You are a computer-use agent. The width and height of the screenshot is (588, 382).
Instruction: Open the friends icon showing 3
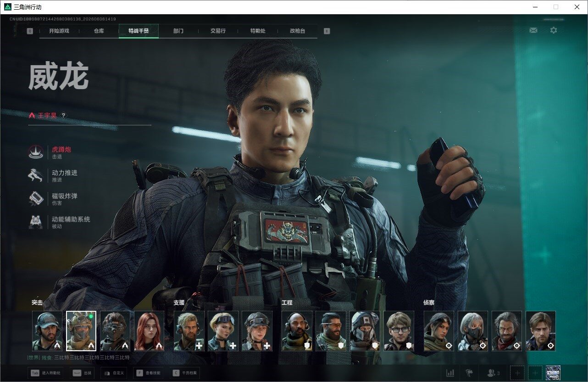pos(494,373)
